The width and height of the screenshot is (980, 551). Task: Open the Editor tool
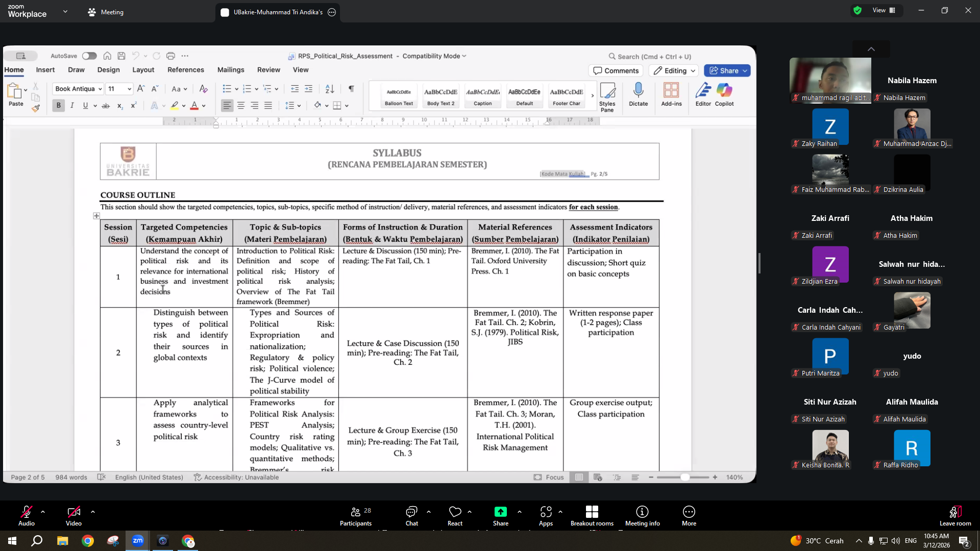pyautogui.click(x=703, y=94)
